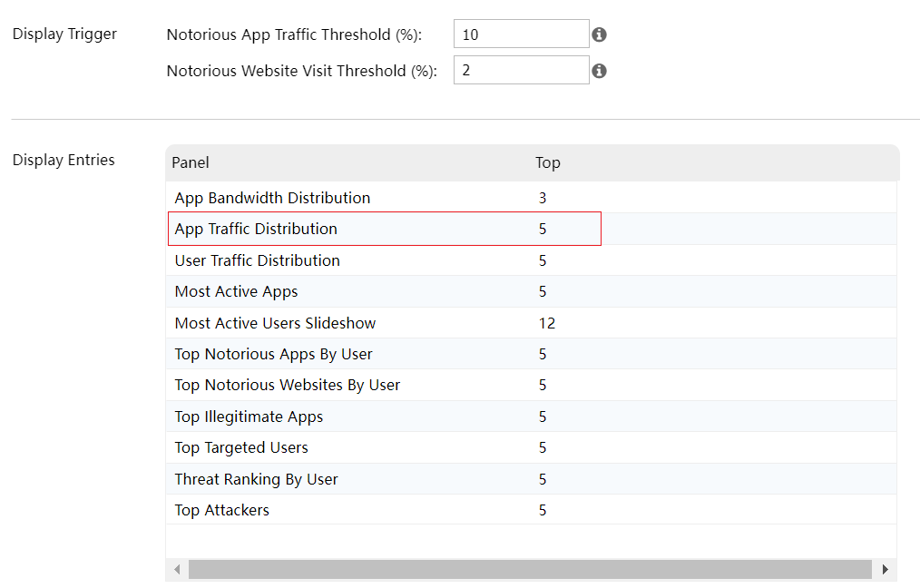Select App Bandwidth Distribution row

click(272, 198)
